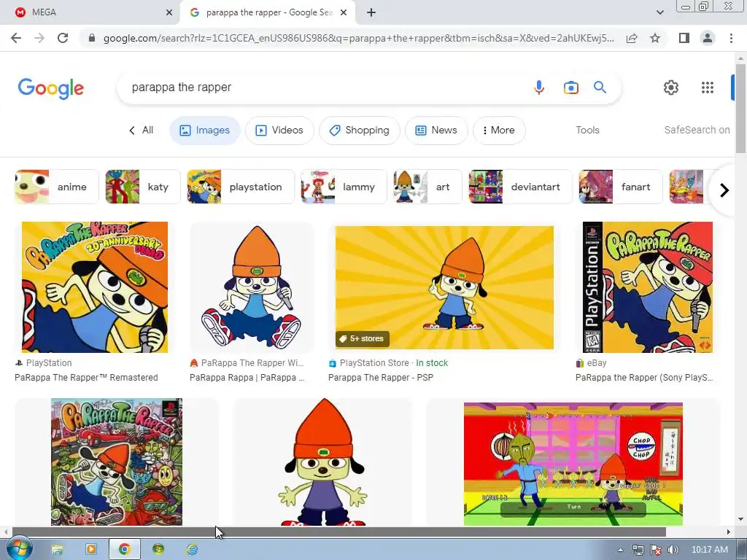Close the parappa the rapper Google tab
Screen dimensions: 747x560
344,12
